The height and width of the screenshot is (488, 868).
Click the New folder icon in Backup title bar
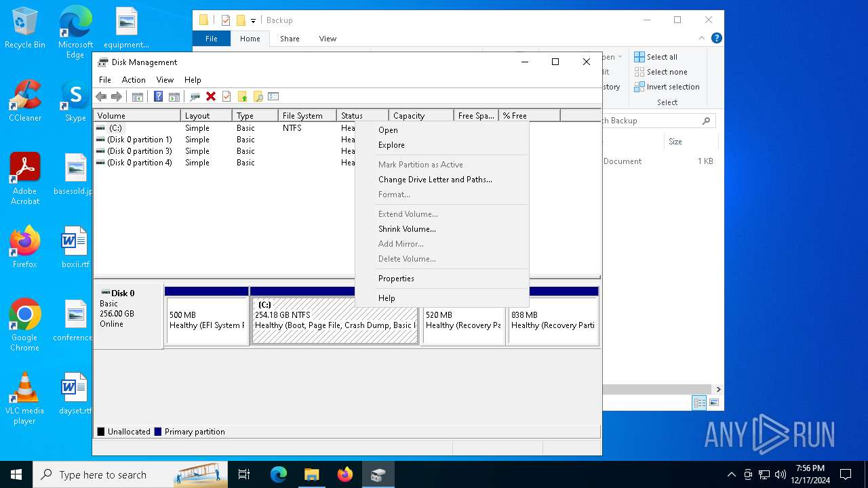240,20
